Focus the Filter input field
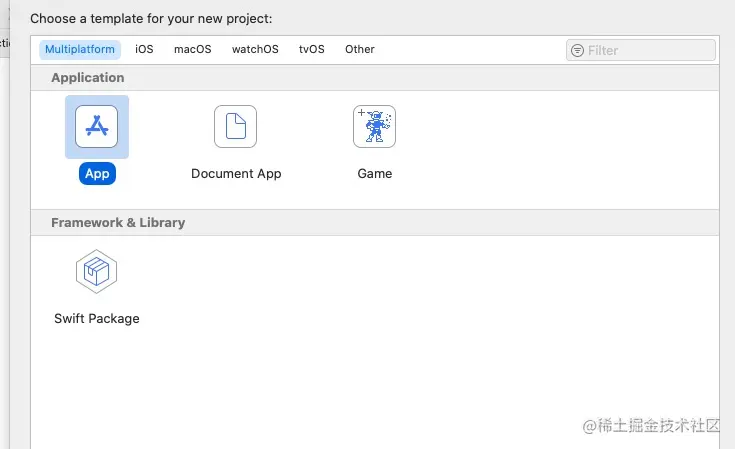This screenshot has height=449, width=735. pyautogui.click(x=641, y=50)
